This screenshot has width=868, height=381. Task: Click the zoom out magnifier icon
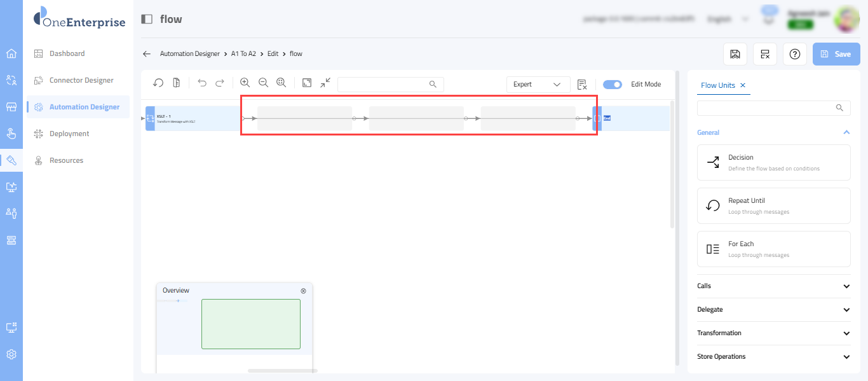pos(263,83)
